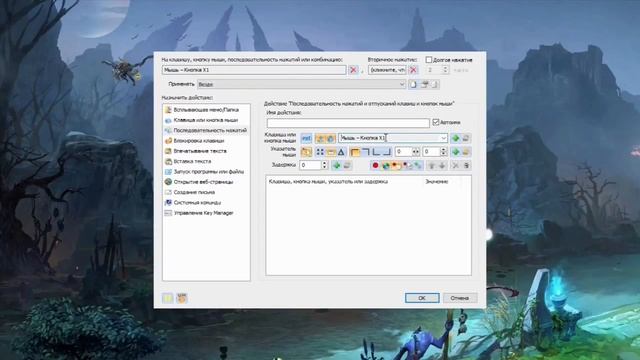Move selected item up with up arrow
Screen dimensions: 640x360
pyautogui.click(x=431, y=165)
